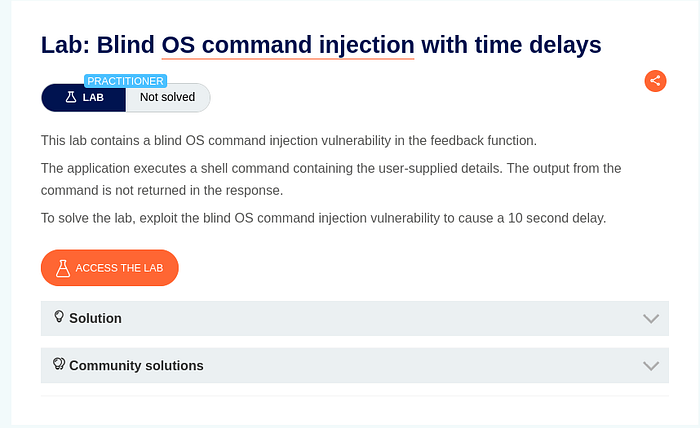Expand Solution using its chevron arrow
Image resolution: width=700 pixels, height=428 pixels.
651,319
